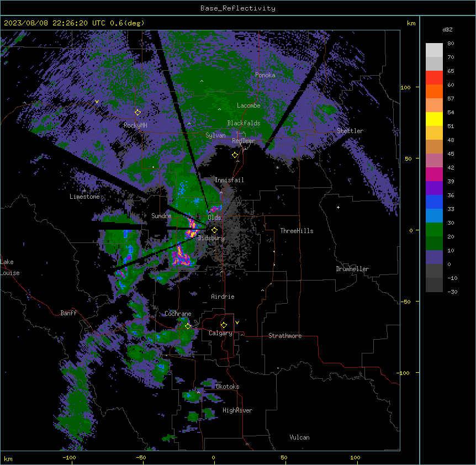Screen dimensions: 476x465
Task: Click the Limestone label
Action: [84, 197]
